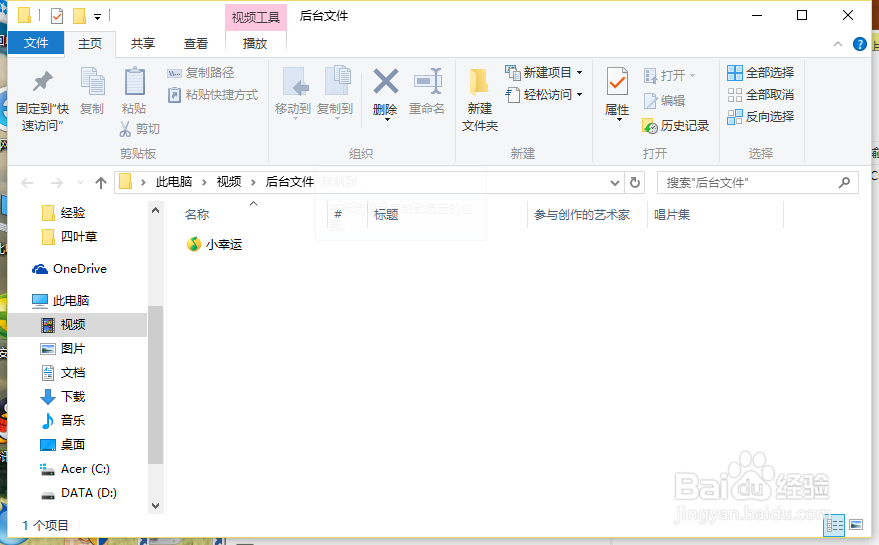This screenshot has width=879, height=545.
Task: Click the Rename (重命名) icon
Action: 427,82
